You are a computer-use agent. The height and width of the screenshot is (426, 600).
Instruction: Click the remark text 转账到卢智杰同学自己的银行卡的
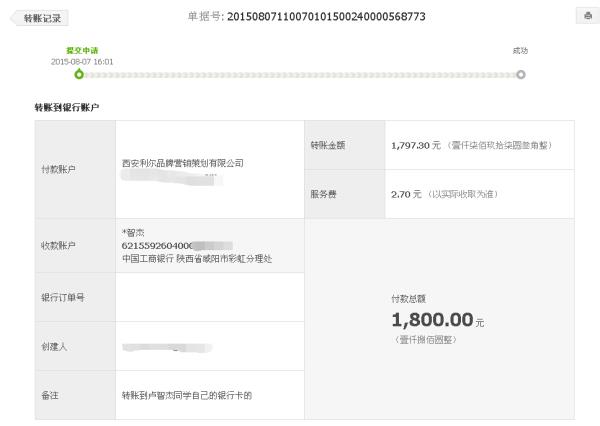(x=187, y=395)
